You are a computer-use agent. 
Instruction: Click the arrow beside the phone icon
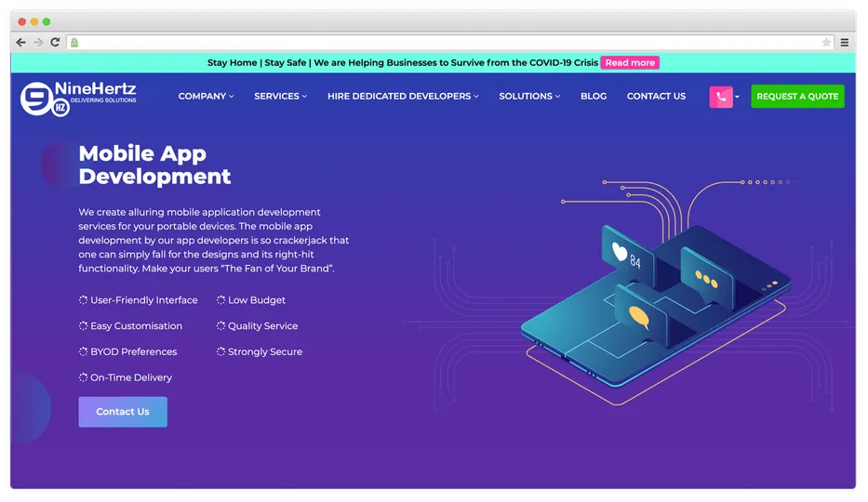(738, 97)
